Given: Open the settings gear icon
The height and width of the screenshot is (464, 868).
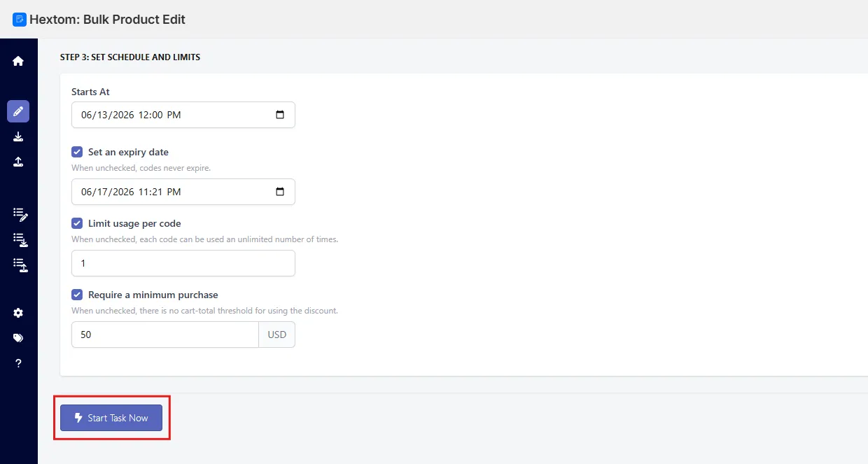Looking at the screenshot, I should [18, 313].
